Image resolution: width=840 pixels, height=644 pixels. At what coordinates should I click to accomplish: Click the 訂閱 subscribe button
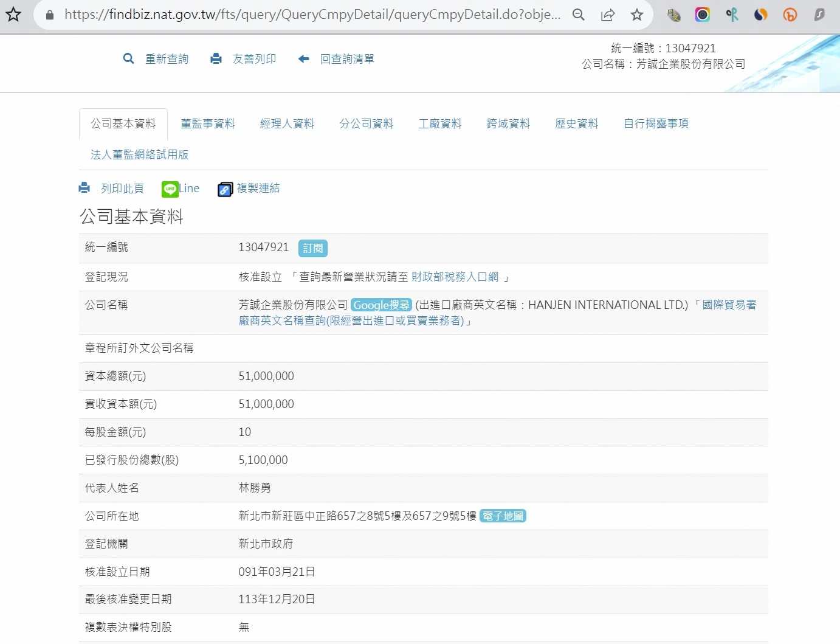coord(312,248)
